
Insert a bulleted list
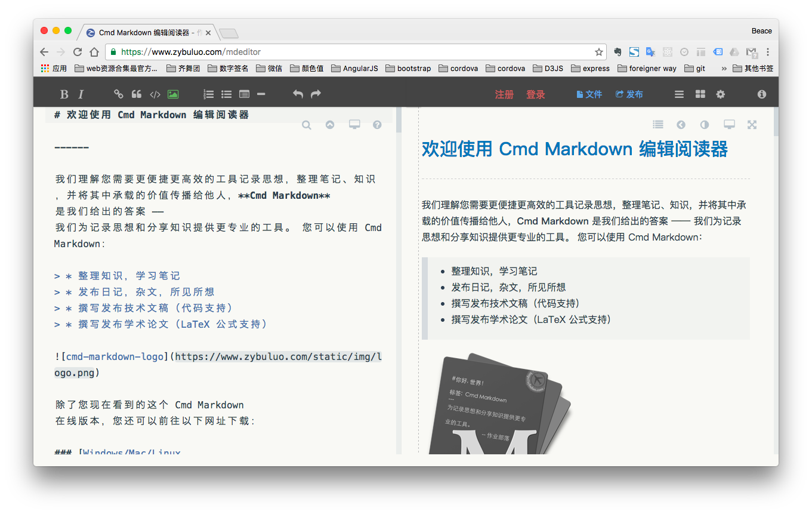click(226, 94)
